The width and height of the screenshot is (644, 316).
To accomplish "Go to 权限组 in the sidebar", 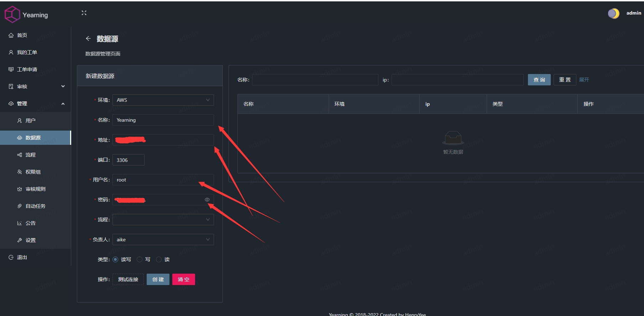I will click(36, 172).
